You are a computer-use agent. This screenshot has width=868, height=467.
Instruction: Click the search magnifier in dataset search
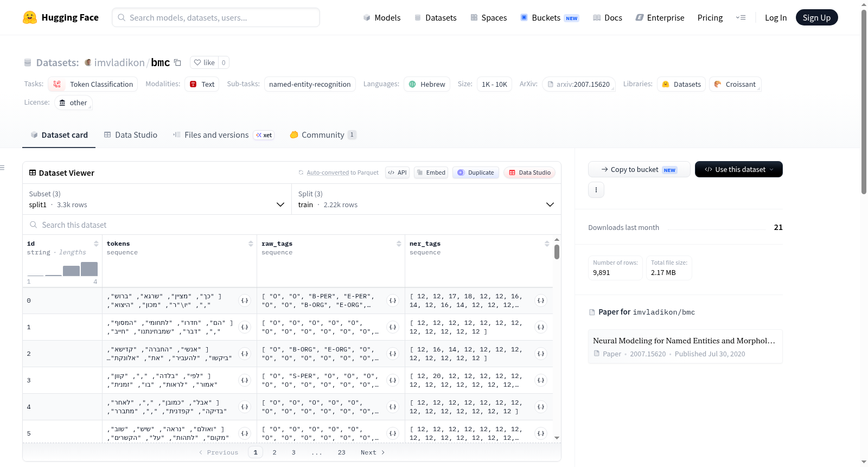(x=34, y=225)
